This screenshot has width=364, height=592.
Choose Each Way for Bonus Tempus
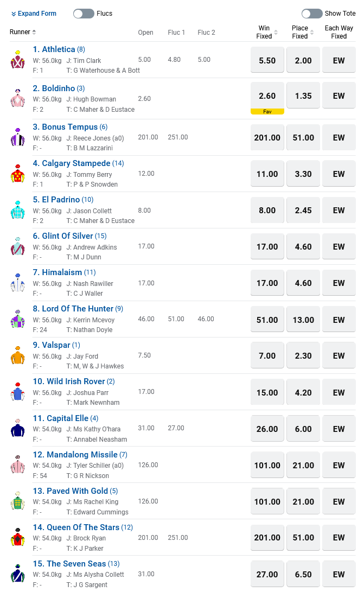tap(339, 138)
